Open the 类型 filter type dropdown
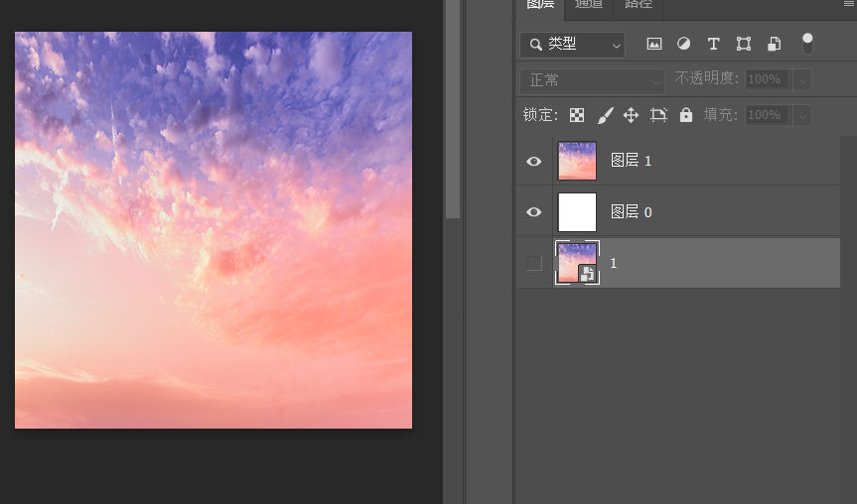Screen dimensions: 857x504 click(573, 45)
